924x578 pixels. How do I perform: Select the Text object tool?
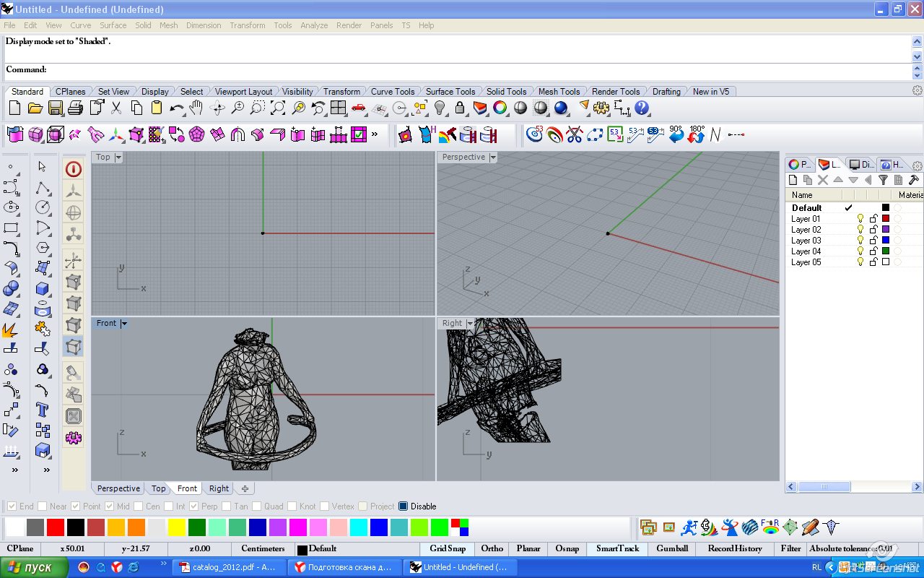pyautogui.click(x=43, y=410)
